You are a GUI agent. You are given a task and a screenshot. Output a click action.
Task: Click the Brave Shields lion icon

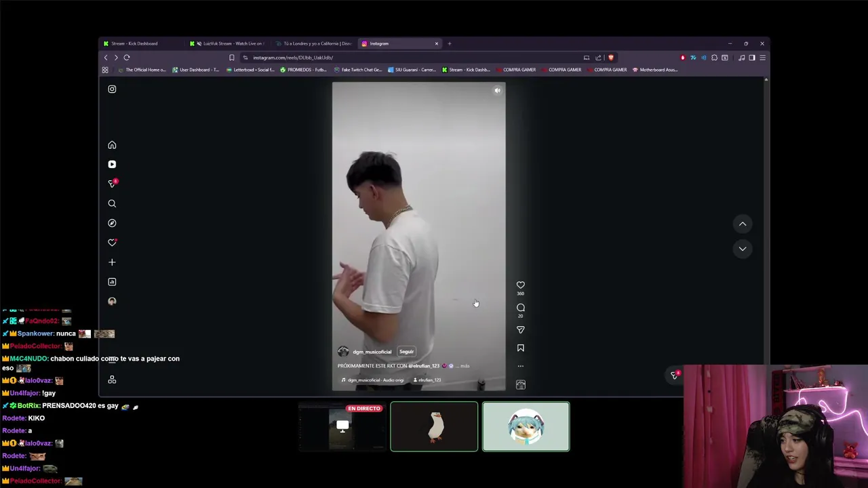coord(611,58)
